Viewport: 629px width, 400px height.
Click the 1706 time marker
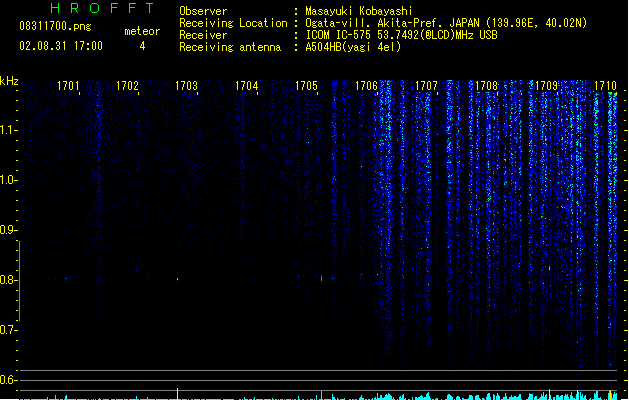(367, 86)
